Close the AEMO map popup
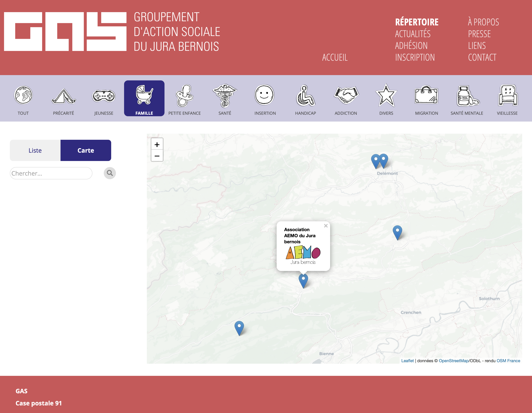The width and height of the screenshot is (532, 413). 326,226
